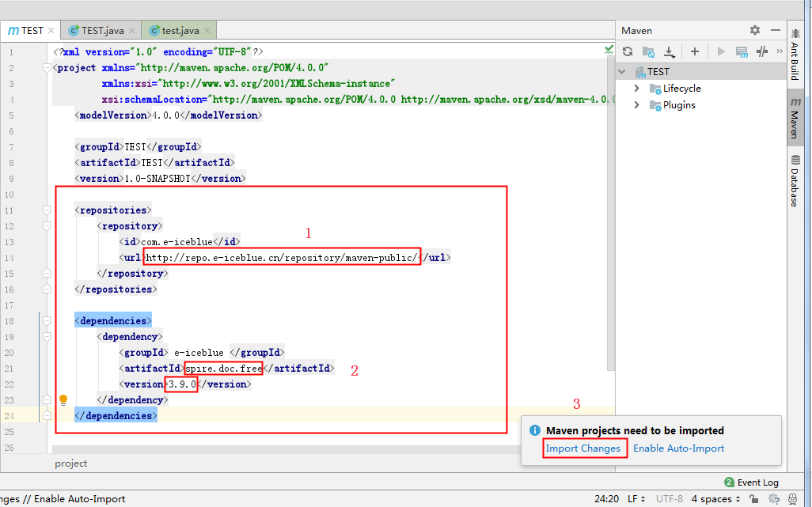Click version value 3.9.0
This screenshot has width=812, height=507.
pos(182,384)
